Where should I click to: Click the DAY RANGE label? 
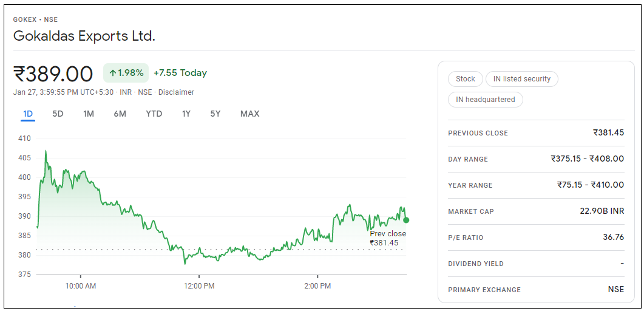pyautogui.click(x=468, y=159)
